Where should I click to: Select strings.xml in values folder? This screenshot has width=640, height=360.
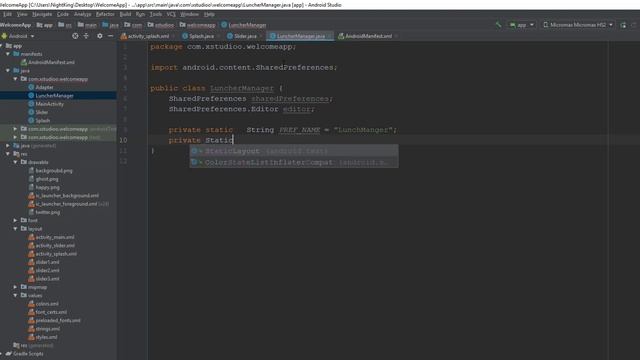click(44, 329)
